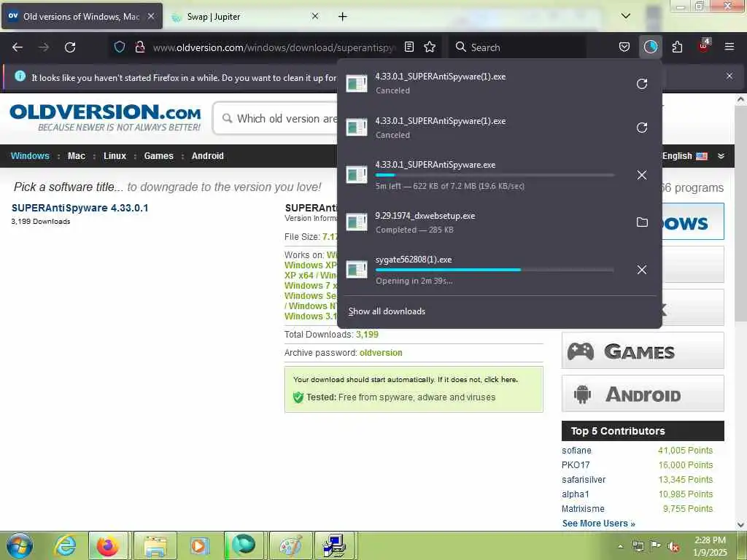Cancel the sygate562808(1).exe download
The width and height of the screenshot is (747, 560).
tap(642, 270)
